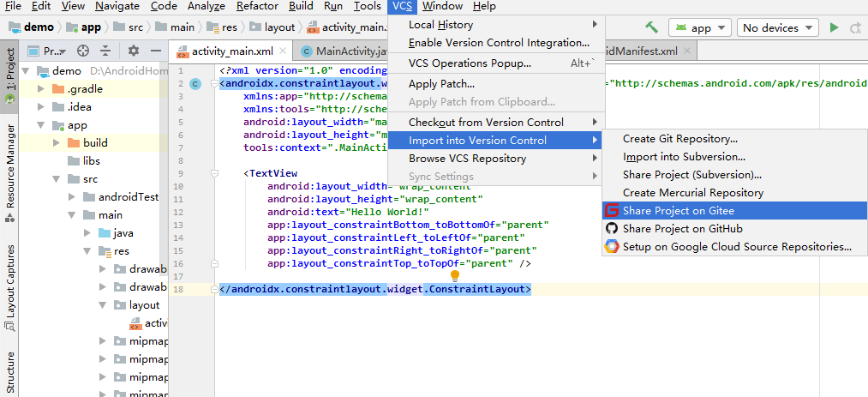Choose Create Mercurial Repository
Viewport: 868px width, 397px height.
point(734,193)
